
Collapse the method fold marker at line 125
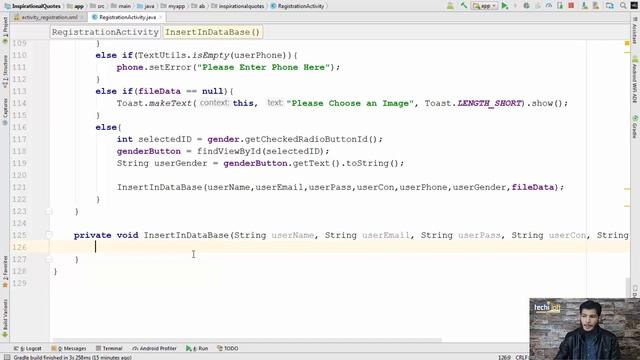click(49, 235)
